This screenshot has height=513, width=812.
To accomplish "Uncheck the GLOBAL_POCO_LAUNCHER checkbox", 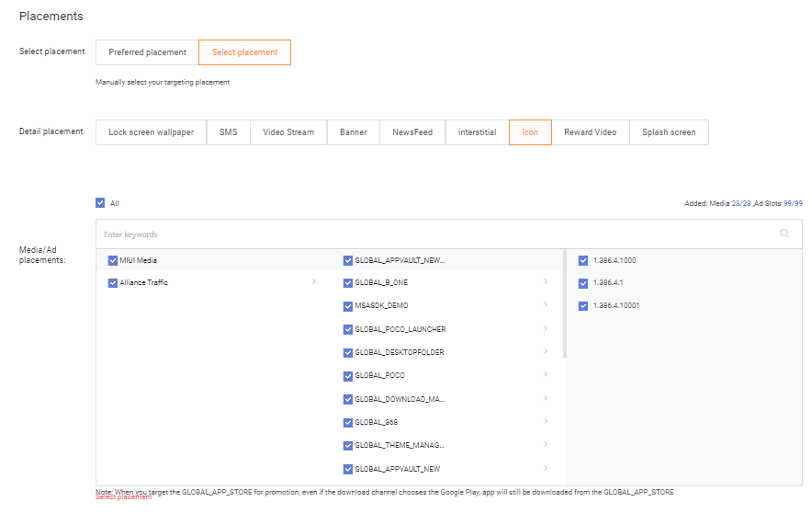I will (348, 329).
